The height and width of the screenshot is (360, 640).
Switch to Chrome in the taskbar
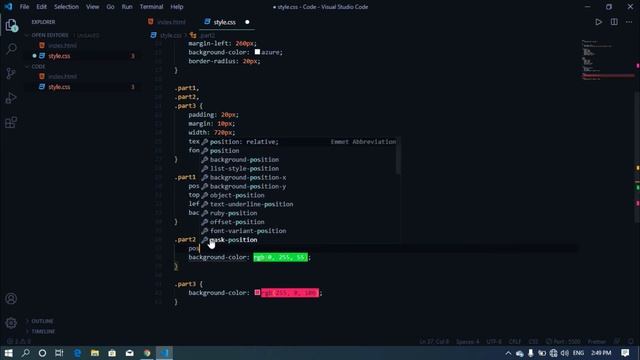pos(147,353)
